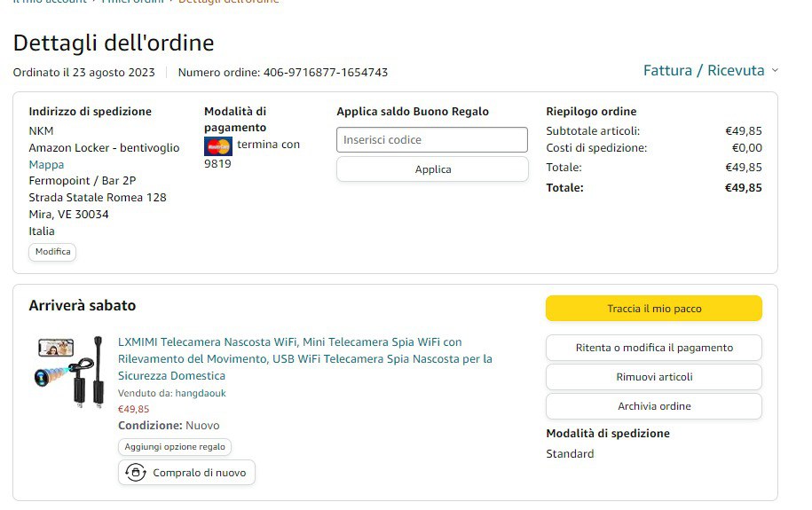
Task: Open the Fattura / Ricevuta dropdown
Action: (x=704, y=71)
